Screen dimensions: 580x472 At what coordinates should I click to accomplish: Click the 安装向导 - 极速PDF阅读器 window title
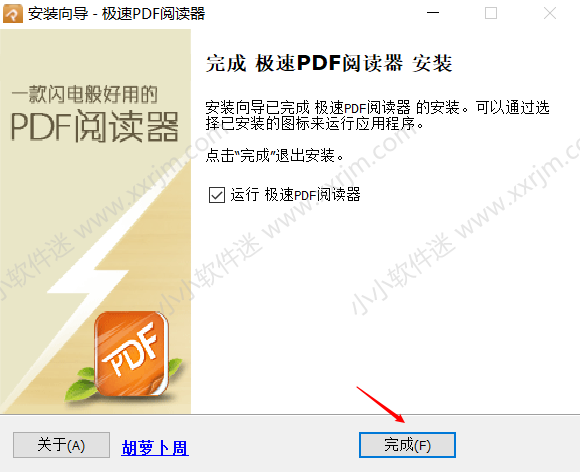tap(117, 14)
